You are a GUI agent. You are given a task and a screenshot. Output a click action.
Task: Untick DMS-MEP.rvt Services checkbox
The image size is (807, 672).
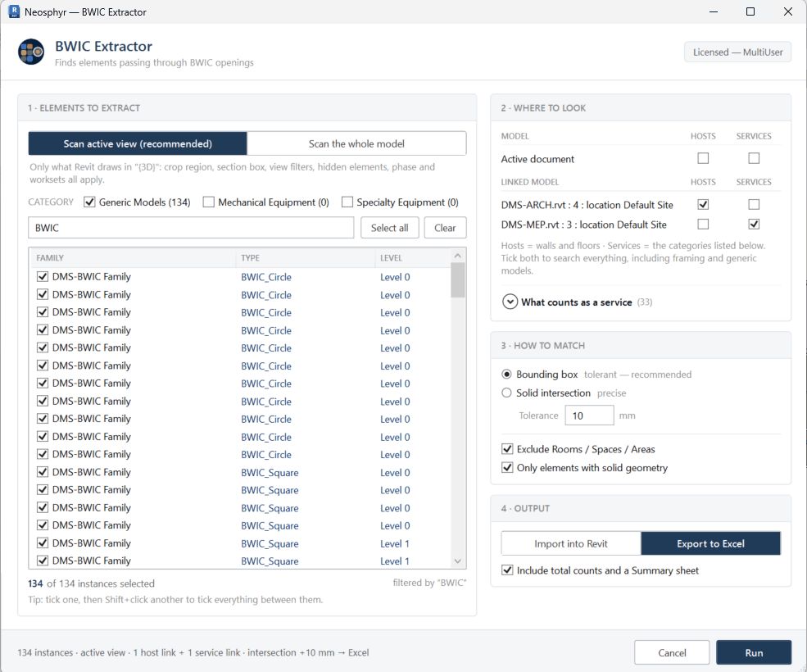[x=754, y=224]
